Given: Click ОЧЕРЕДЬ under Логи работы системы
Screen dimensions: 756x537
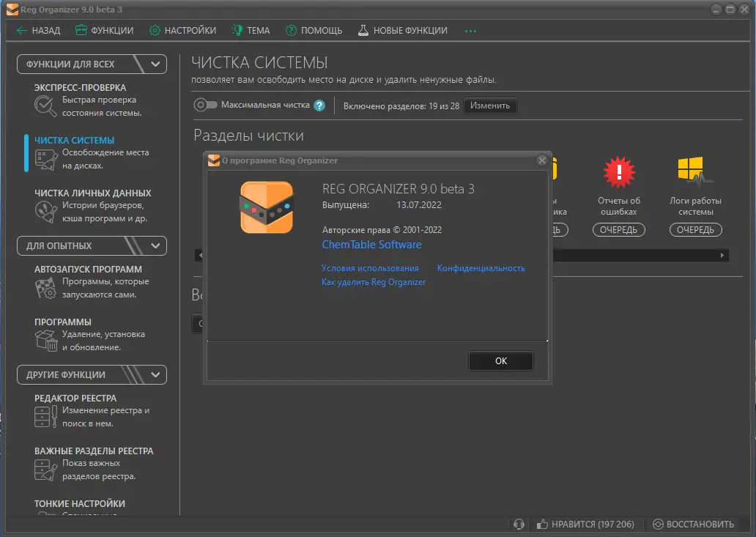Looking at the screenshot, I should pos(696,230).
